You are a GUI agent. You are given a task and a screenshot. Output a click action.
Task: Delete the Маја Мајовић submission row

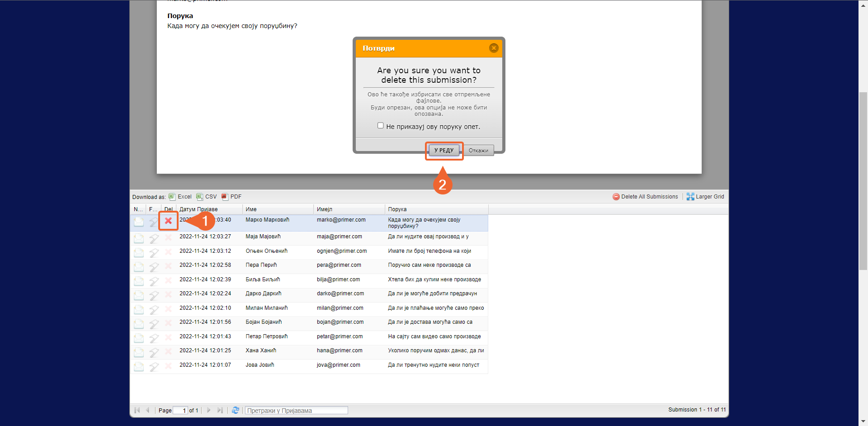click(168, 237)
